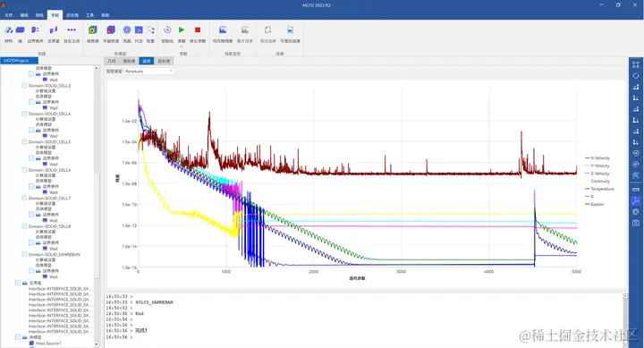Open the 网格 (Mesh) ribbon tab
The image size is (644, 348).
[39, 15]
